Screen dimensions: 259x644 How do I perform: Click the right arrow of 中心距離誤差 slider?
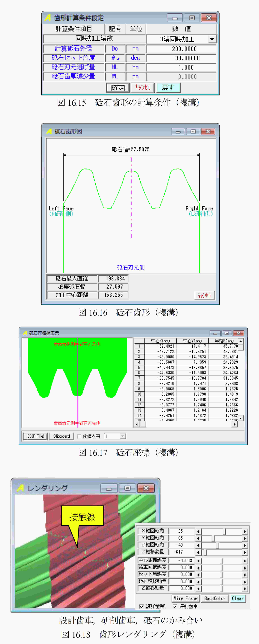(245, 561)
